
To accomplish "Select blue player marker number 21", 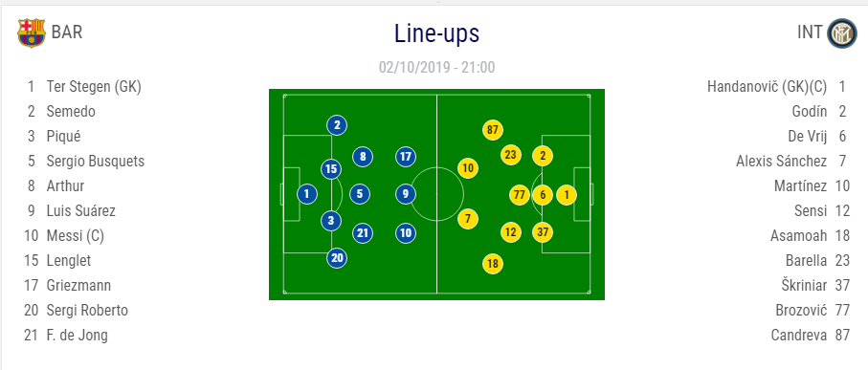I will [363, 233].
